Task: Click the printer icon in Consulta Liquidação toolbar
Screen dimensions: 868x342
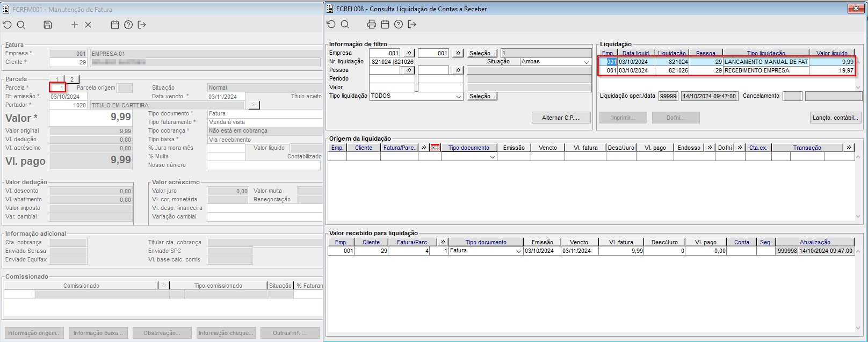Action: (372, 24)
